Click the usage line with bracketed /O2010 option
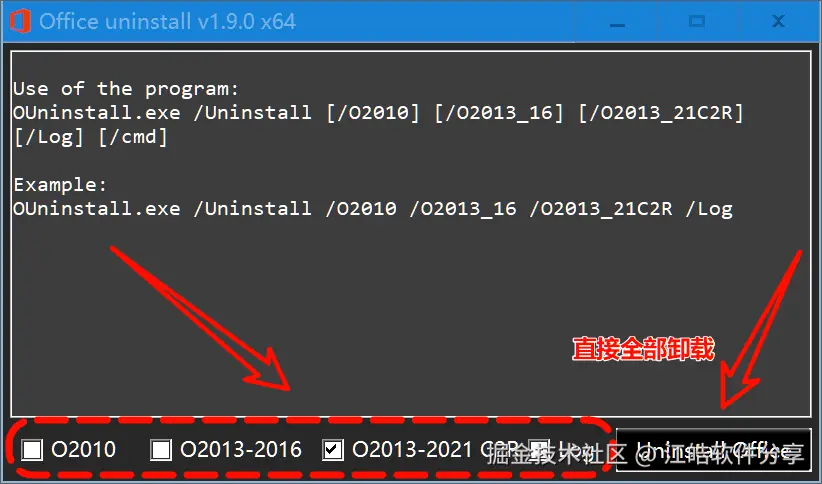The image size is (822, 484). [x=378, y=113]
